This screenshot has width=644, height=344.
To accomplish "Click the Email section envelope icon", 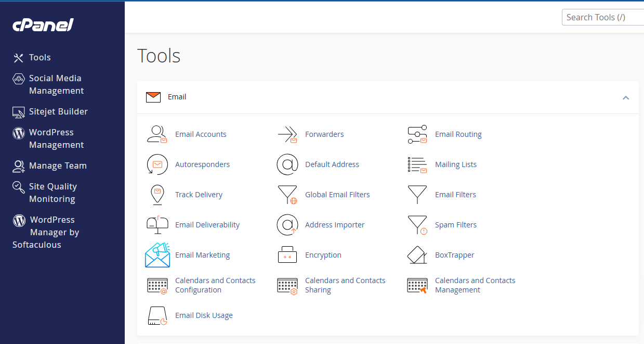I will (x=153, y=97).
